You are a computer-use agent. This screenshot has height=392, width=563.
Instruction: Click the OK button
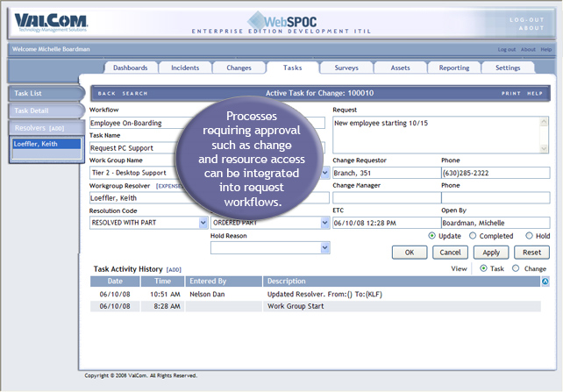point(410,253)
